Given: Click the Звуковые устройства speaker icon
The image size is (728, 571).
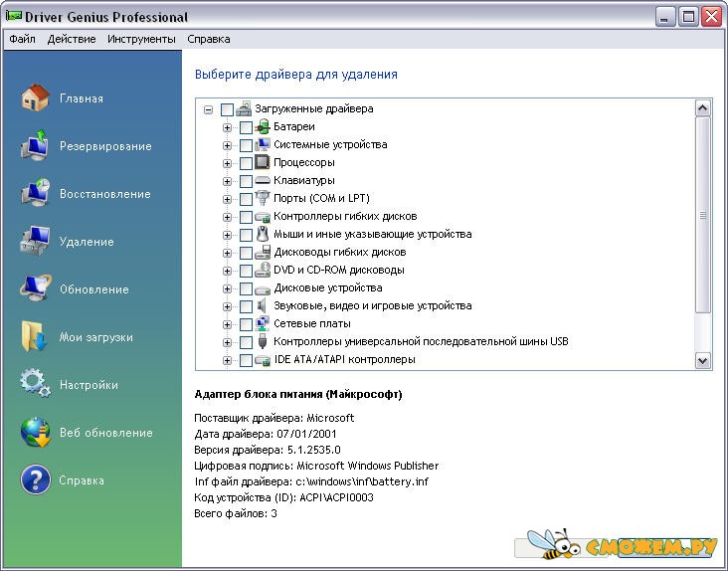Looking at the screenshot, I should click(x=263, y=305).
